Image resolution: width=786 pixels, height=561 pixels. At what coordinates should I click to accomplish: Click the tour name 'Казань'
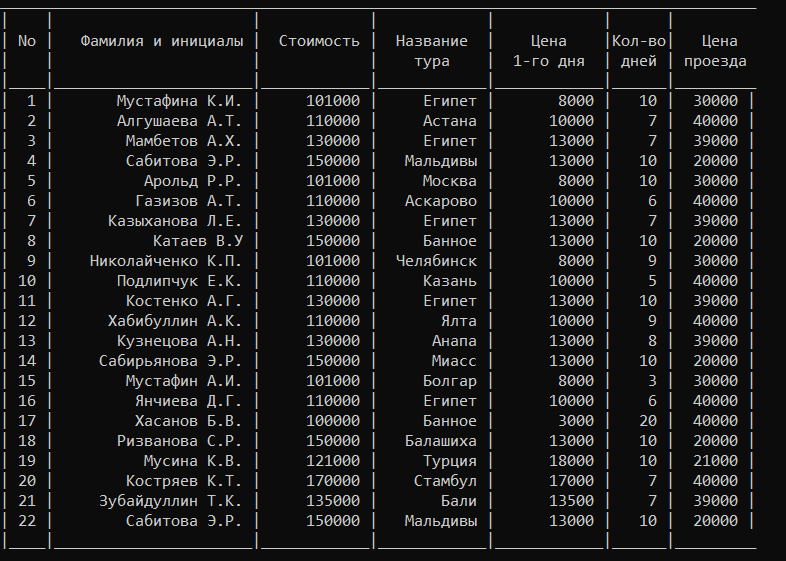tap(450, 281)
